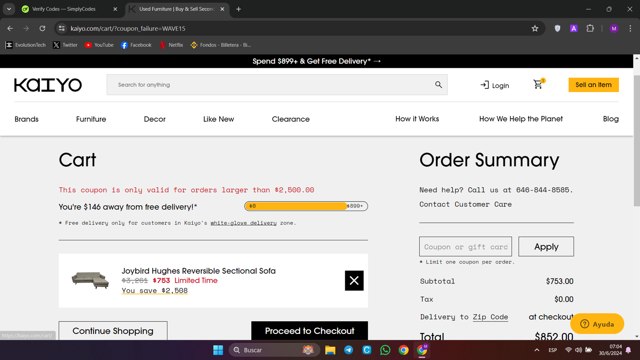Click the Kaiyo logo
Viewport: 640px width, 360px height.
[48, 85]
